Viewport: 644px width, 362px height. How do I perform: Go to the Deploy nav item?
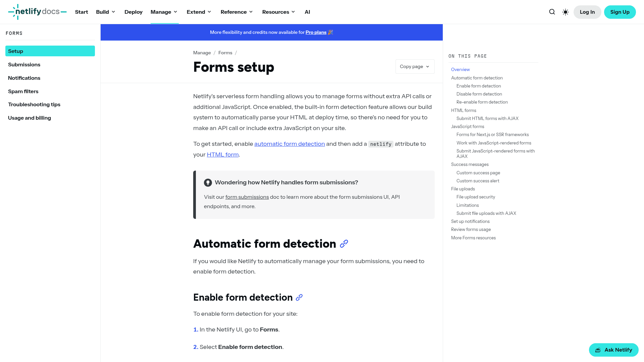coord(133,12)
